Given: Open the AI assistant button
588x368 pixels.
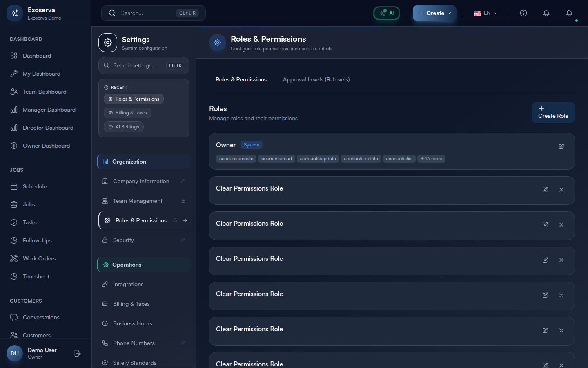Looking at the screenshot, I should point(387,13).
